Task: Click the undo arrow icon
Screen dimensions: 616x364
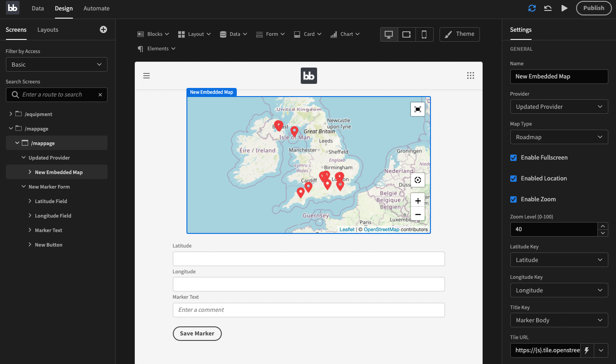Action: pyautogui.click(x=548, y=8)
